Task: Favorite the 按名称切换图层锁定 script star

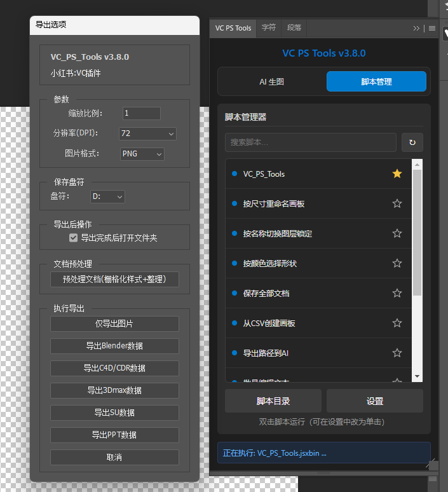Action: click(x=397, y=233)
